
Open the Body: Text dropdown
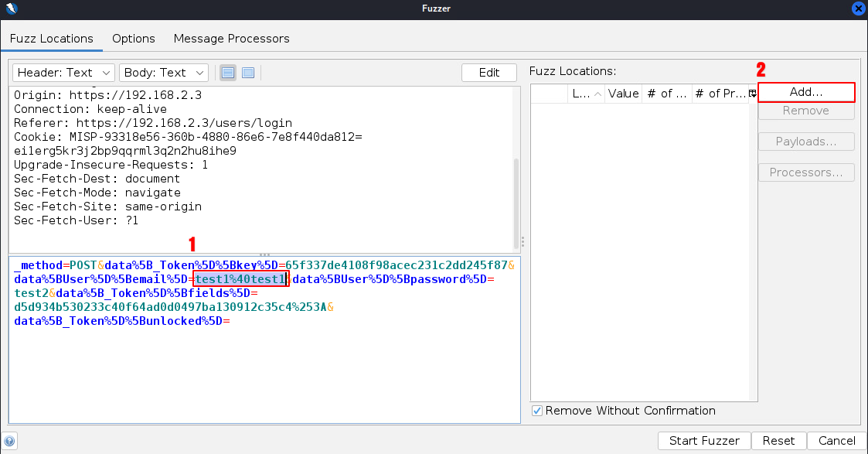[x=164, y=73]
